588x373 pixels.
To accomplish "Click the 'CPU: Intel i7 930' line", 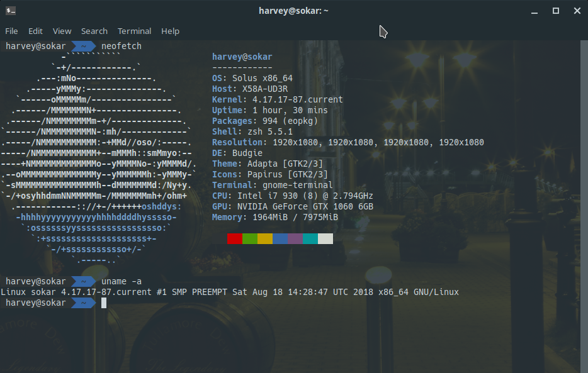I will tap(293, 196).
